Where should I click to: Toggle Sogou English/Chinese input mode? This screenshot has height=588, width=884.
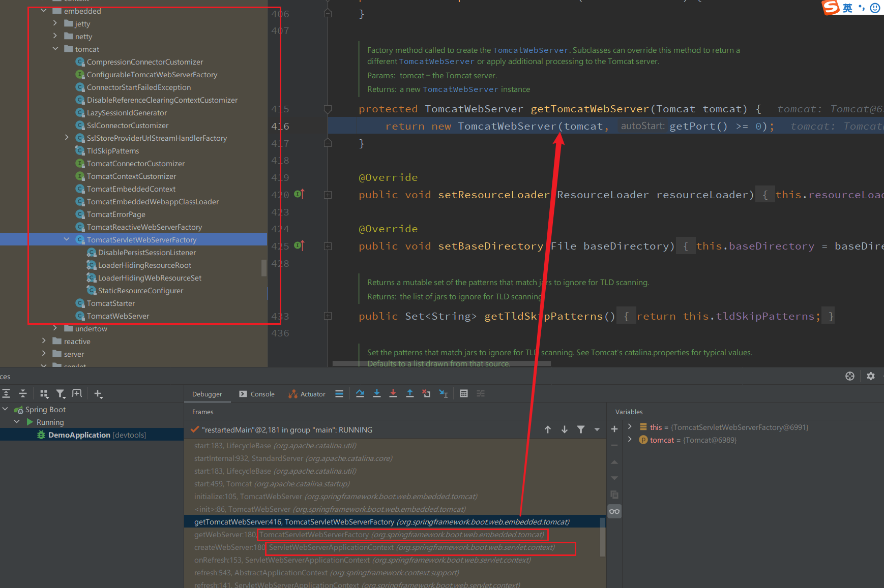847,8
